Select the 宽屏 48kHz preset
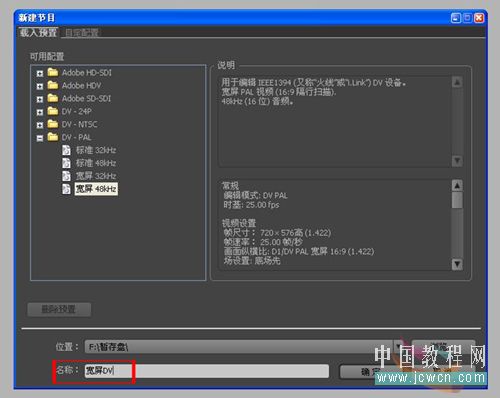Image resolution: width=500 pixels, height=398 pixels. [x=96, y=189]
